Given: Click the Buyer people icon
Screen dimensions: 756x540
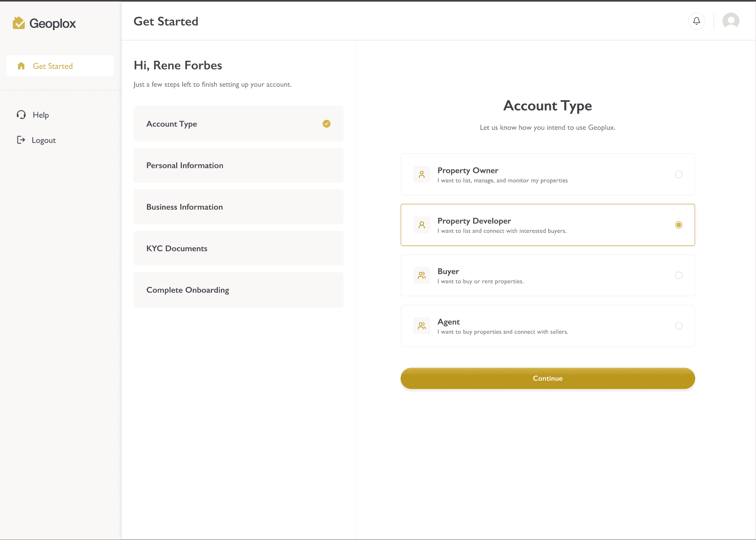Looking at the screenshot, I should (422, 275).
